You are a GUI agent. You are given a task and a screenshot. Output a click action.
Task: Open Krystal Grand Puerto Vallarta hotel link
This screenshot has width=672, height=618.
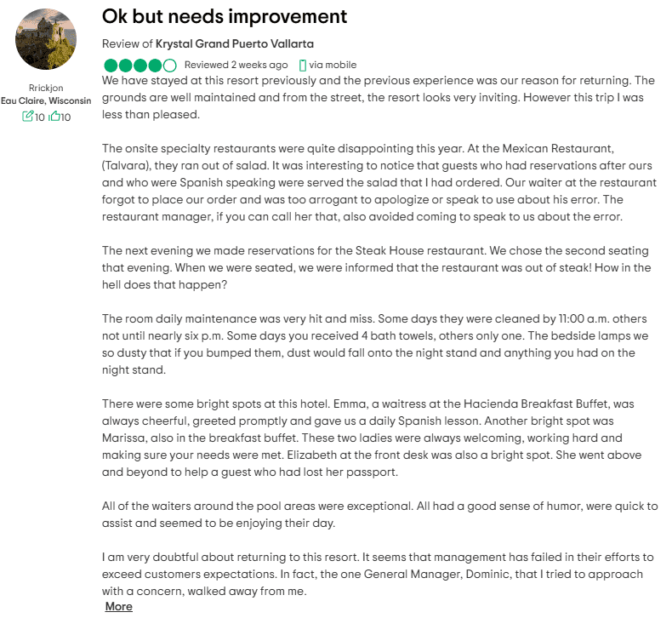235,43
